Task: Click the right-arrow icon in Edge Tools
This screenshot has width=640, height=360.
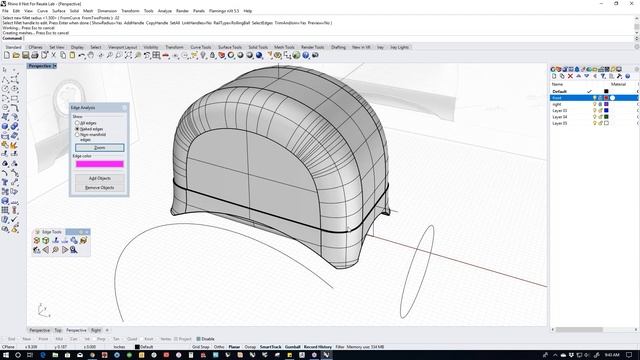Action: point(64,250)
